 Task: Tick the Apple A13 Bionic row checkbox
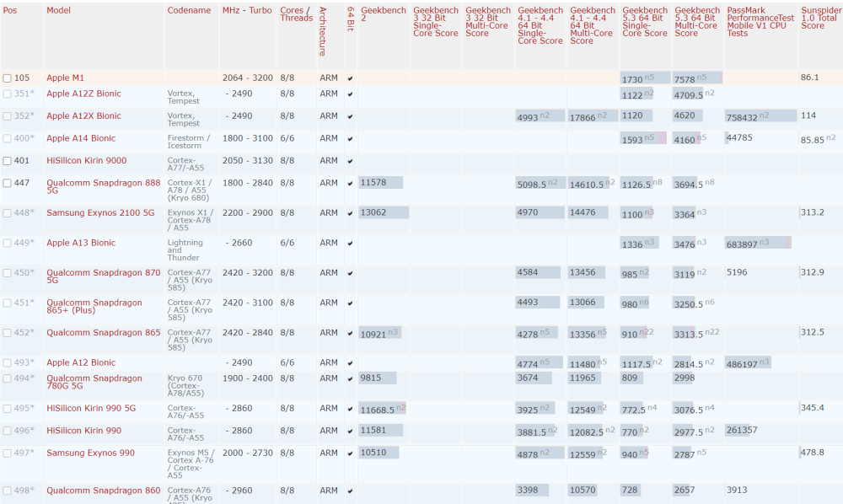pos(7,244)
